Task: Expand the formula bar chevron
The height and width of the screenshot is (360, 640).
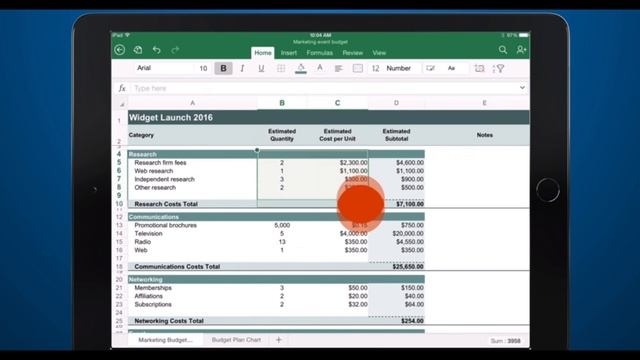Action: 522,88
